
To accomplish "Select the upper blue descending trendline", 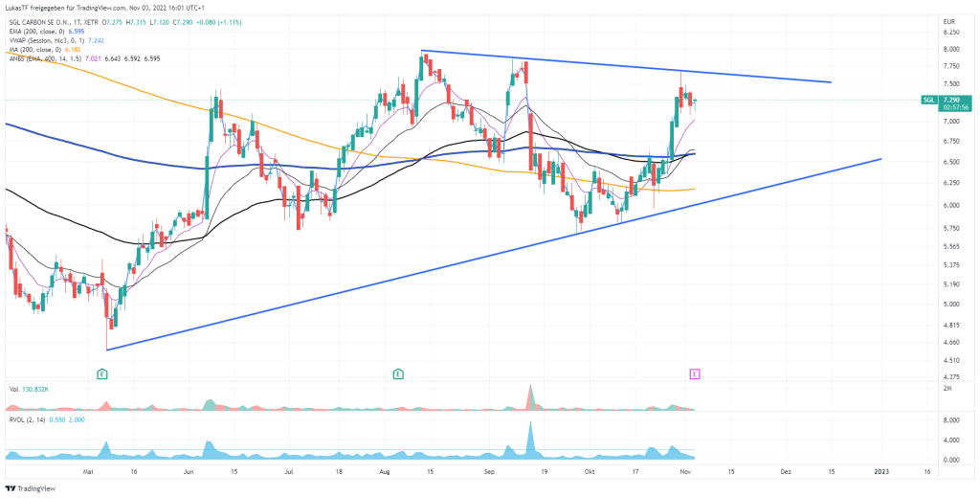I will [622, 66].
